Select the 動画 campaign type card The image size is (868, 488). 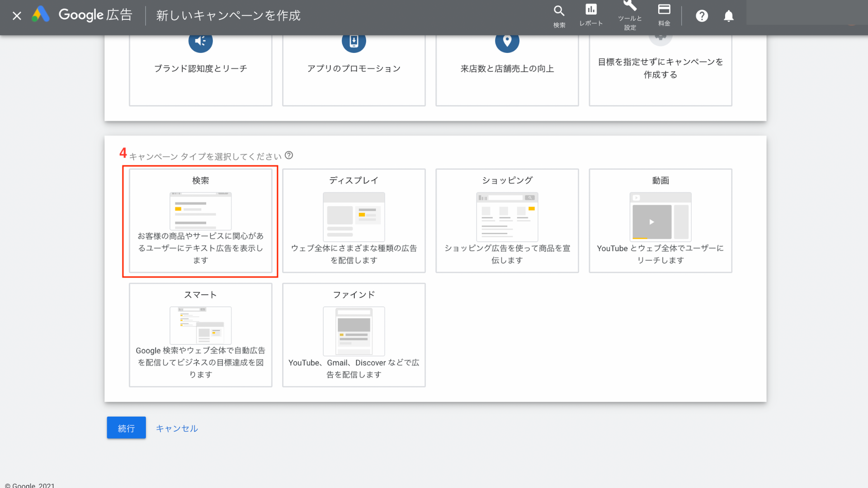point(660,221)
